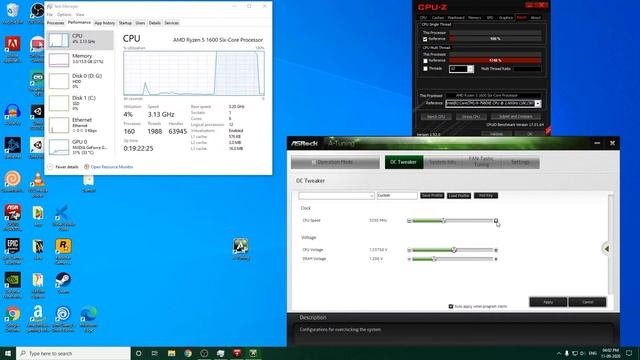Toggle Reference checkbox under CPU Multi Thread

(x=425, y=61)
